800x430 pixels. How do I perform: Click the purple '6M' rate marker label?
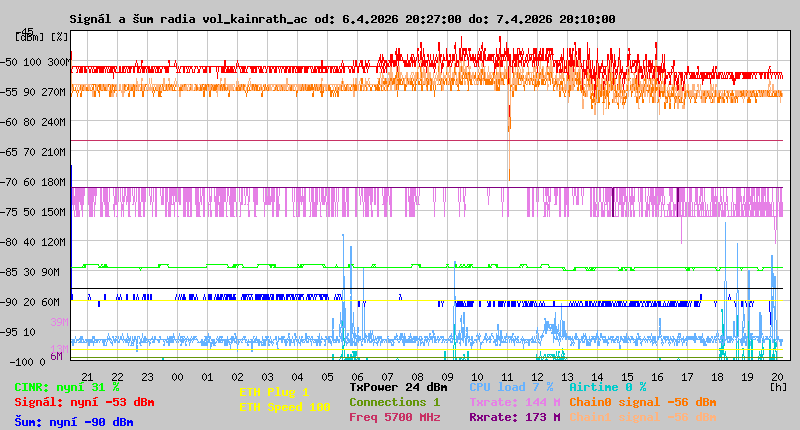point(56,356)
